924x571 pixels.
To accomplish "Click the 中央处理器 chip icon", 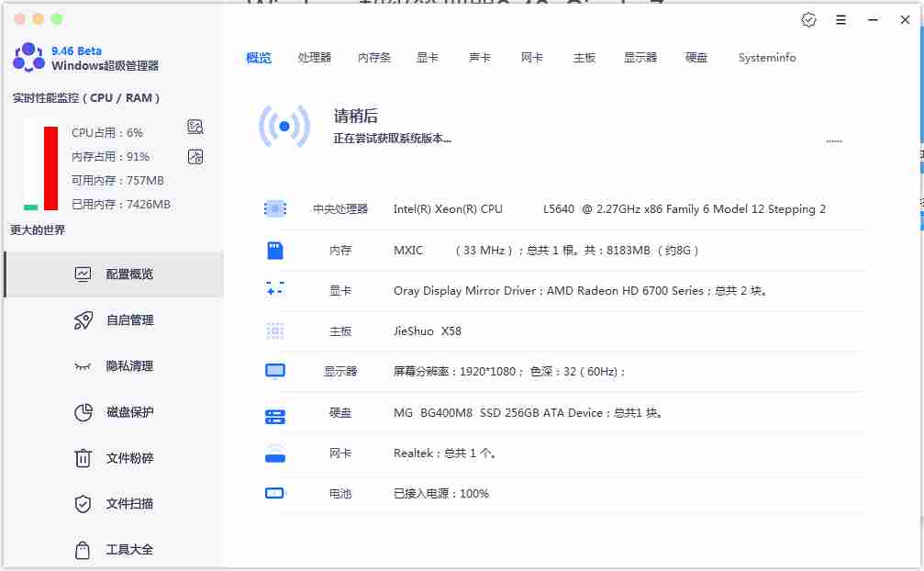I will pyautogui.click(x=275, y=208).
